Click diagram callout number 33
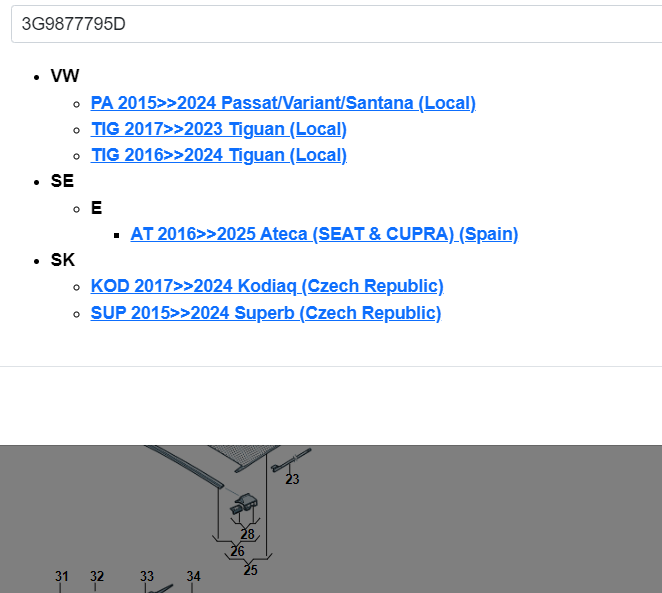Viewport: 662px width, 593px height. (147, 577)
